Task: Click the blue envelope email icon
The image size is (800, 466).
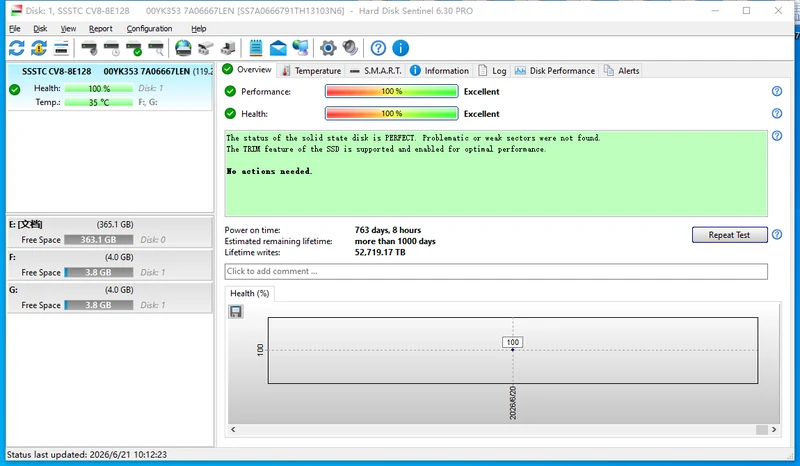Action: tap(278, 48)
